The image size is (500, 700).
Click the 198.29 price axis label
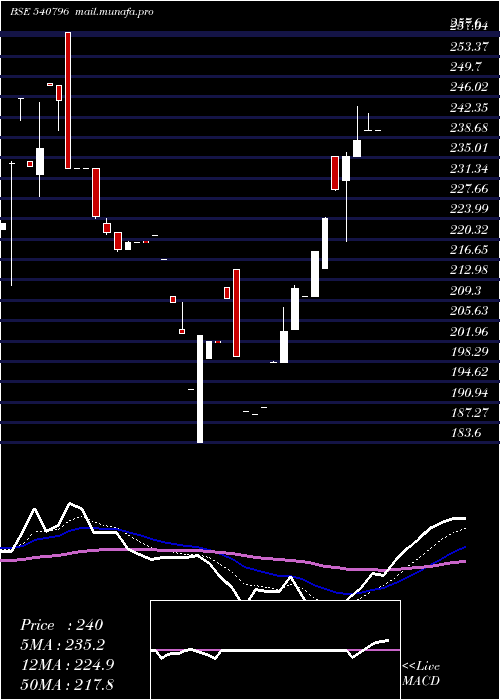(469, 352)
